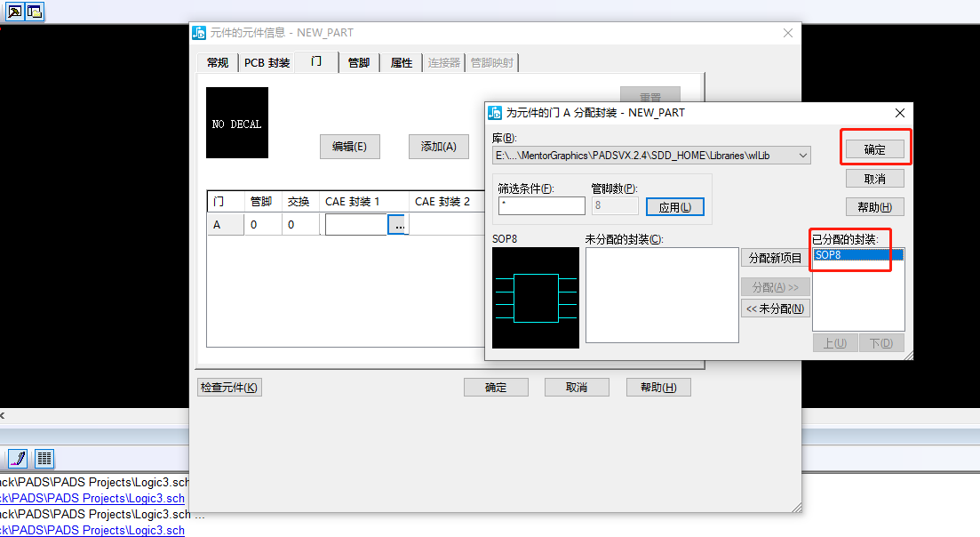Click the 分配新项目 button
The width and height of the screenshot is (980, 537).
coord(775,257)
